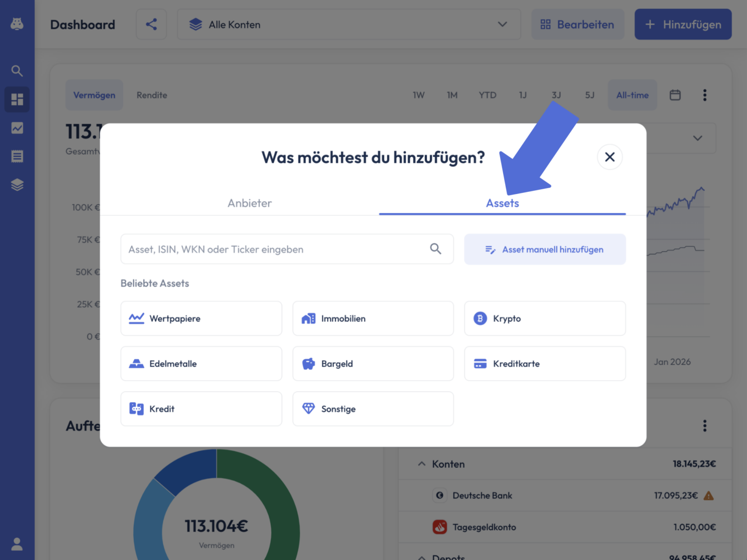
Task: Set time range to 1M
Action: [x=452, y=95]
